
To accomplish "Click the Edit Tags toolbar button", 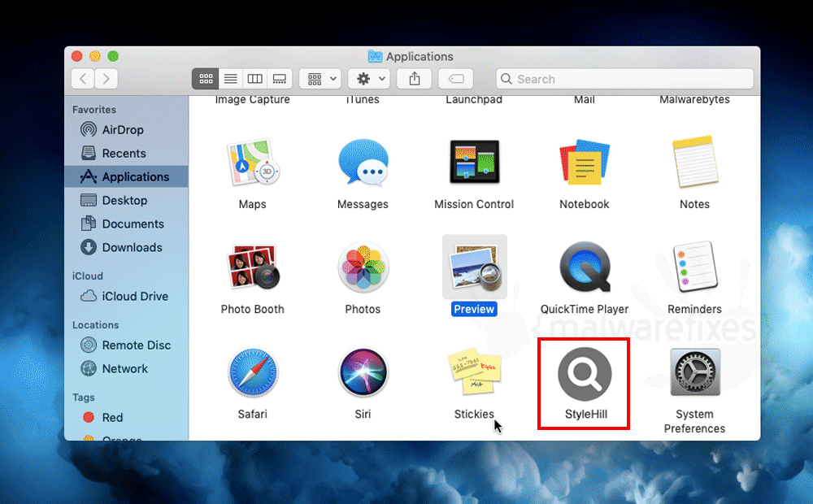I will pos(456,79).
